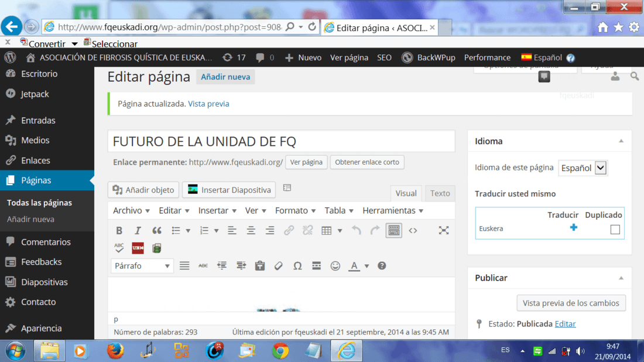Screen dimensions: 644x362
Task: Insert a blockquote
Action: tap(156, 231)
